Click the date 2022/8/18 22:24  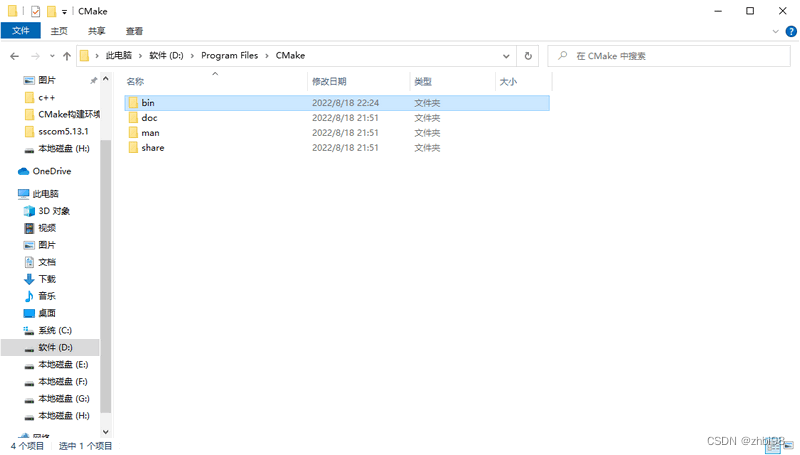[345, 103]
